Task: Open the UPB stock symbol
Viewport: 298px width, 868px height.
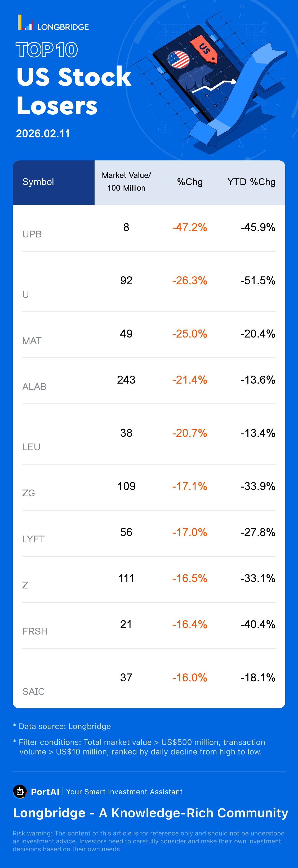Action: coord(32,234)
